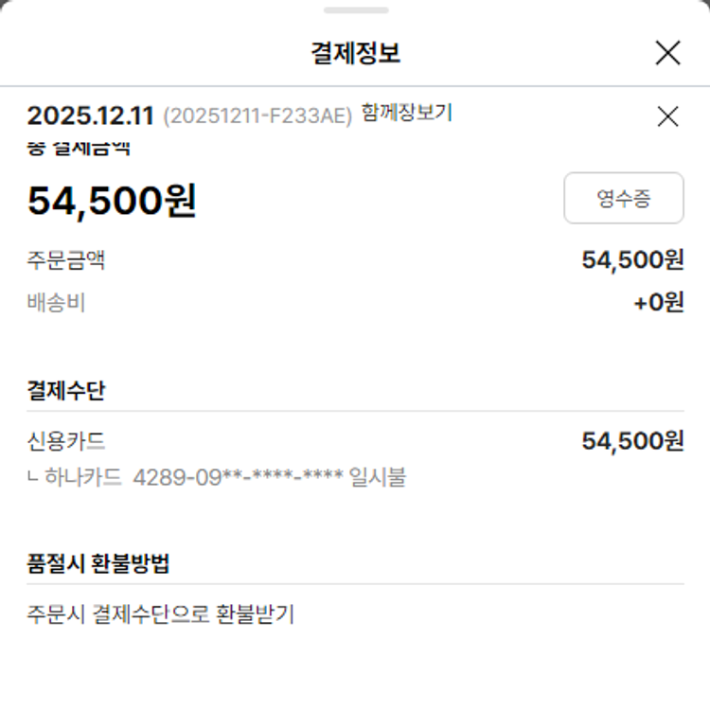Click the 결제정보 sheet title
The width and height of the screenshot is (710, 728).
point(355,53)
